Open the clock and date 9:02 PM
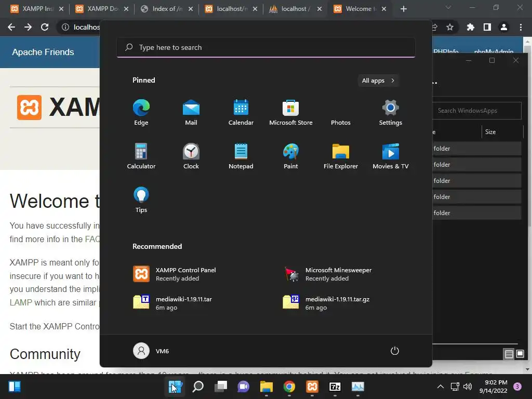 click(x=493, y=387)
